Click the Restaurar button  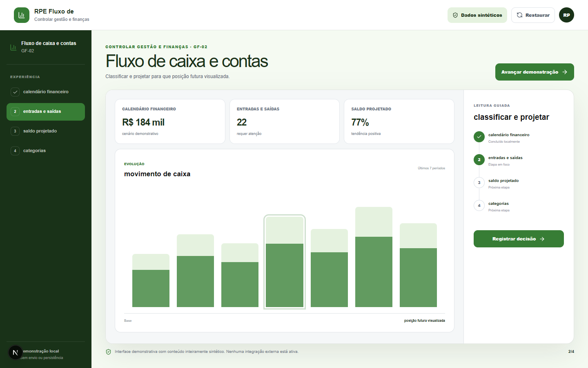point(533,15)
